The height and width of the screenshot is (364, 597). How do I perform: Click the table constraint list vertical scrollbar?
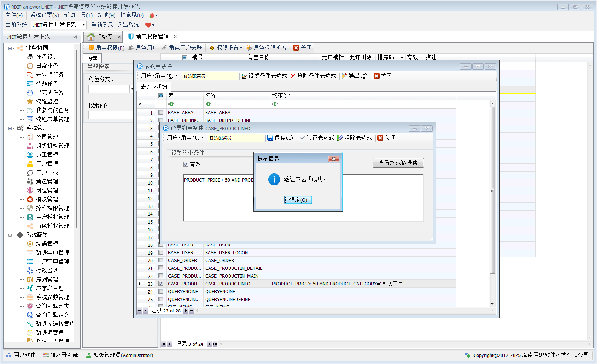point(492,191)
